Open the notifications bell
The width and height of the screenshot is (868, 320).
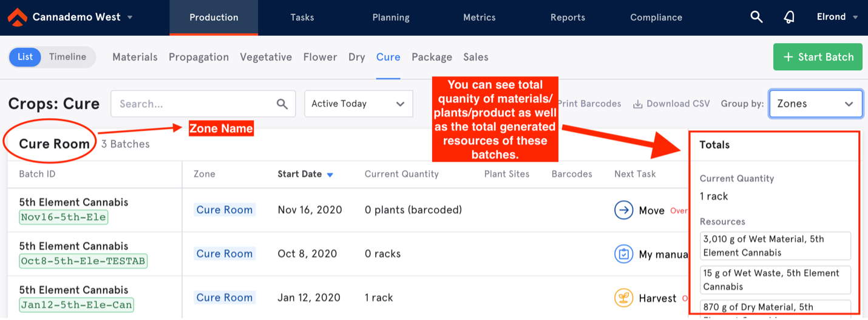(789, 17)
